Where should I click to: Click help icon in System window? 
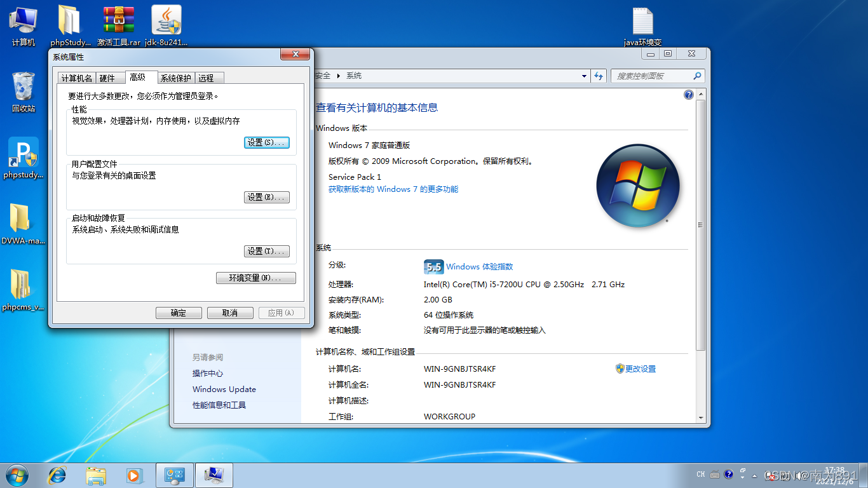[689, 95]
